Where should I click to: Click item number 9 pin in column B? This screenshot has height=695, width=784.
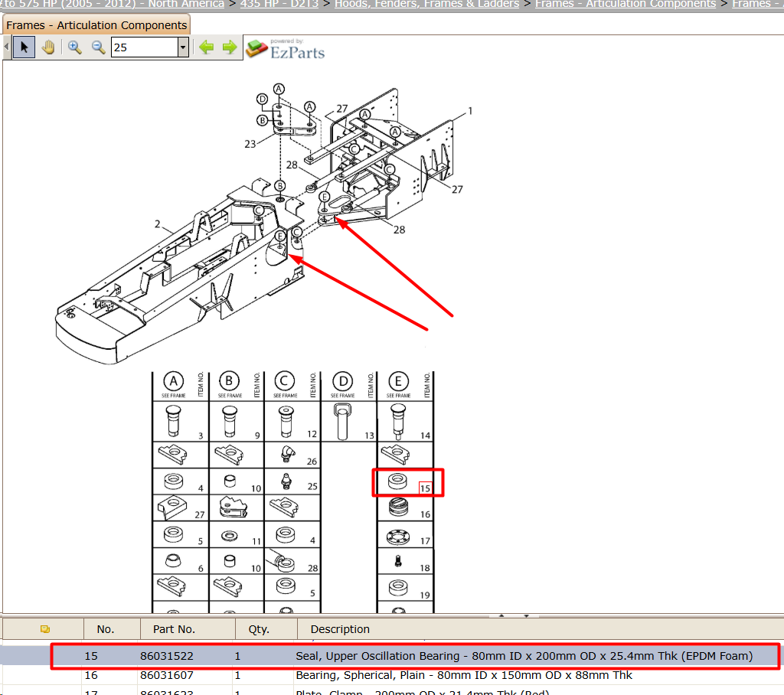(230, 422)
